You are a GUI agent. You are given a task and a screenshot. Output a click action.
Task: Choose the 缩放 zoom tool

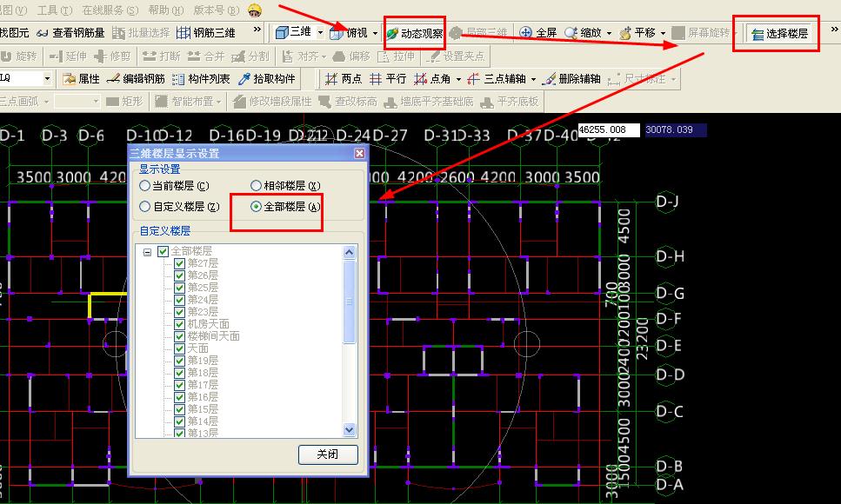[x=583, y=33]
